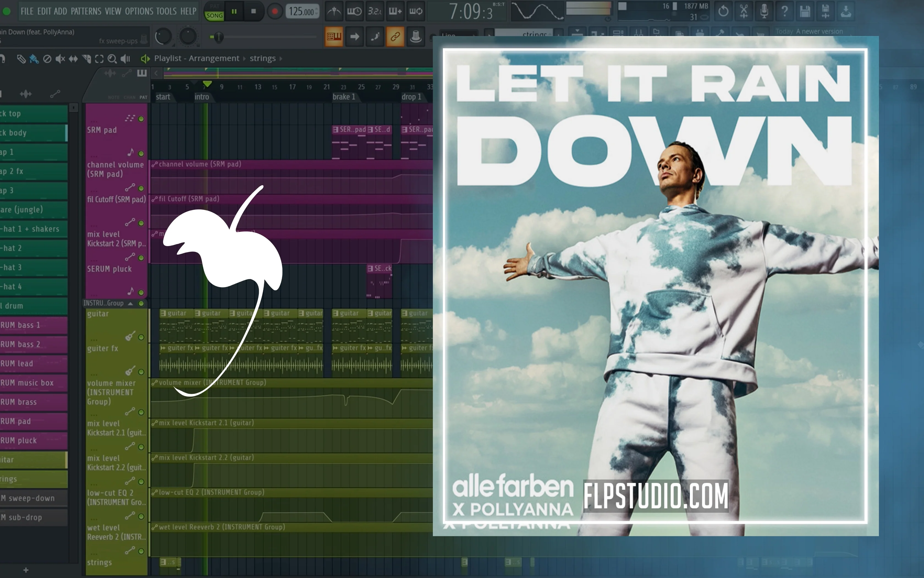Show pattern clips with piano-key filter icon

142,73
